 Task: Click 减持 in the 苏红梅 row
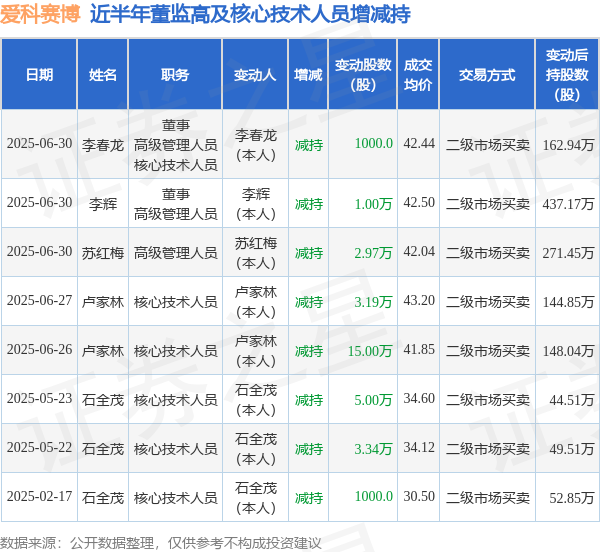(x=309, y=253)
